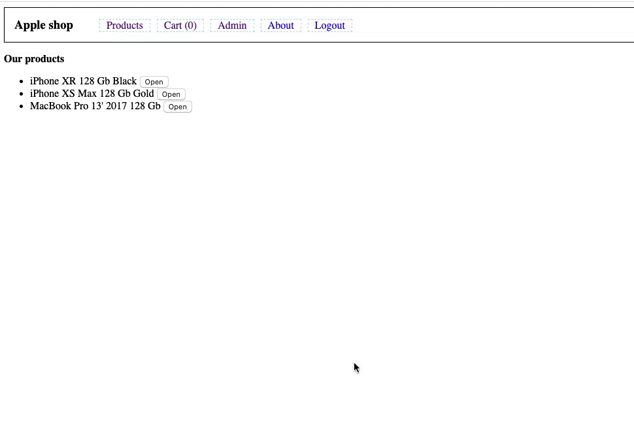
Task: Open the Products navigation link
Action: tap(125, 25)
